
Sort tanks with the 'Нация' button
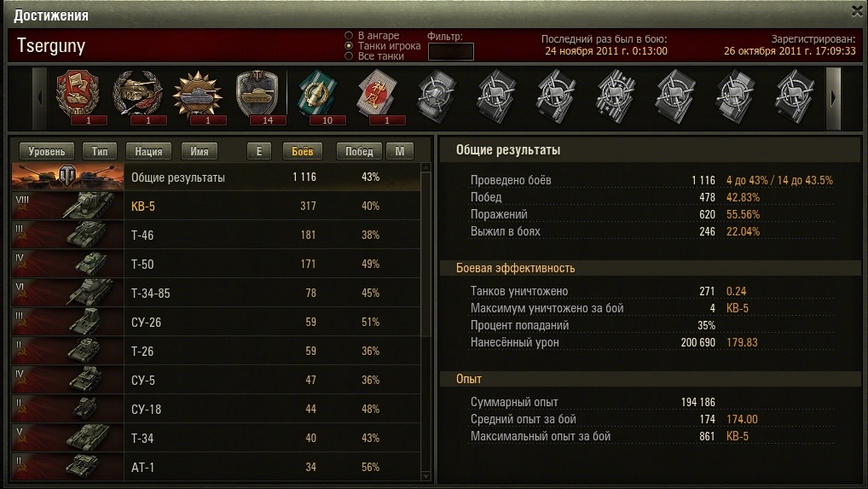point(148,151)
